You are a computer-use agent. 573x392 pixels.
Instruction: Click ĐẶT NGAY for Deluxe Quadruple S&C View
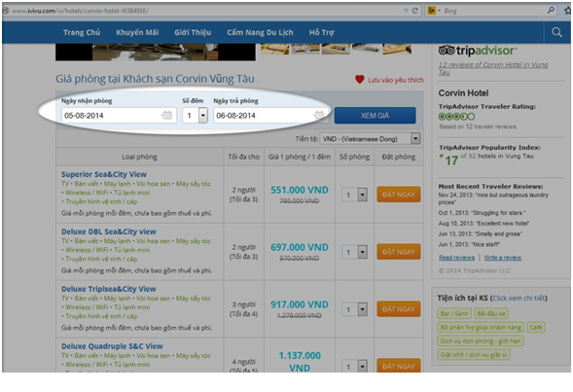(x=399, y=366)
